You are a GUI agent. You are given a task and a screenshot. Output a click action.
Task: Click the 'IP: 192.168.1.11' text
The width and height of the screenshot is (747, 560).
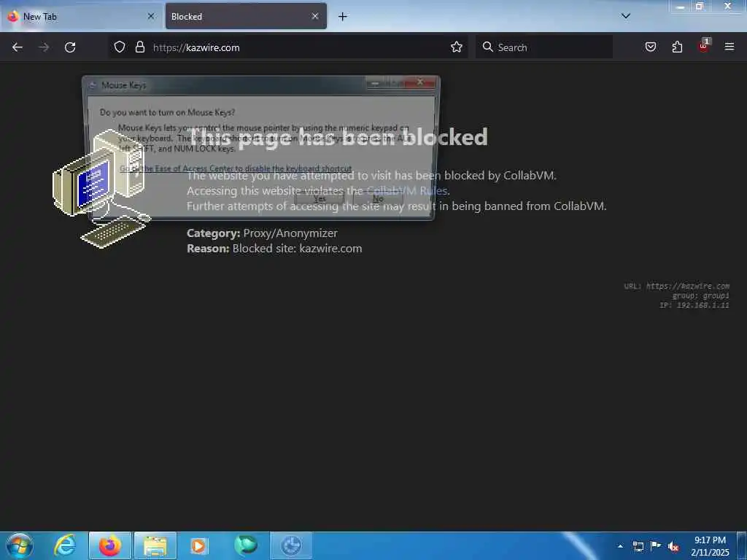(x=694, y=306)
